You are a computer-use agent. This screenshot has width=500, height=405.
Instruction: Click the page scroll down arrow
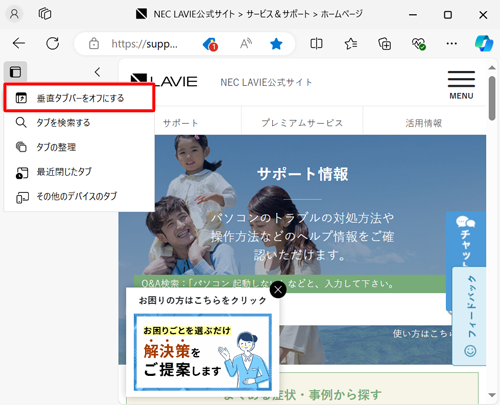[x=492, y=395]
